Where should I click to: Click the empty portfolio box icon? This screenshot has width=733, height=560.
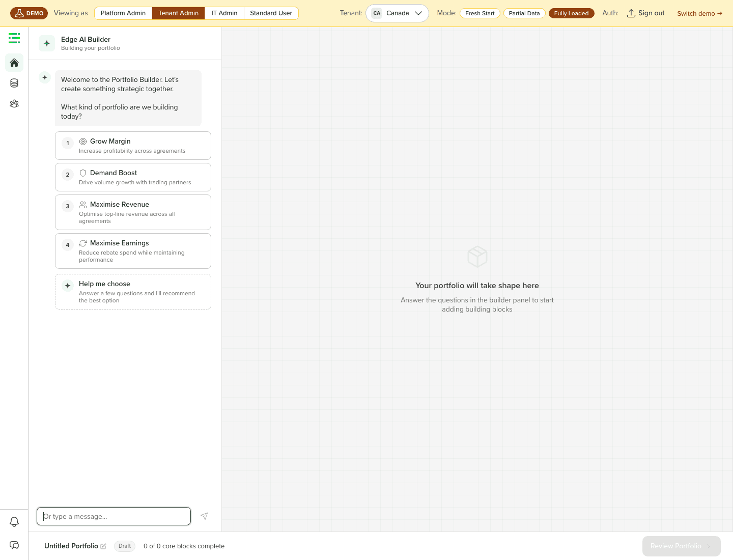(477, 257)
